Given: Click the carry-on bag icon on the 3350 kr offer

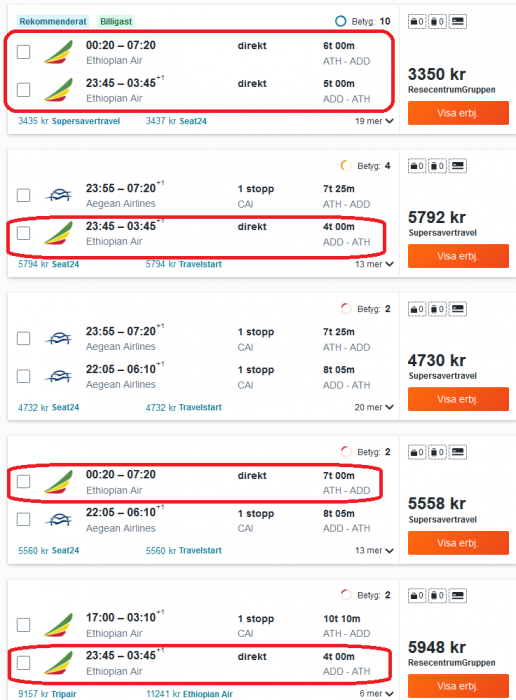Looking at the screenshot, I should pyautogui.click(x=417, y=21).
